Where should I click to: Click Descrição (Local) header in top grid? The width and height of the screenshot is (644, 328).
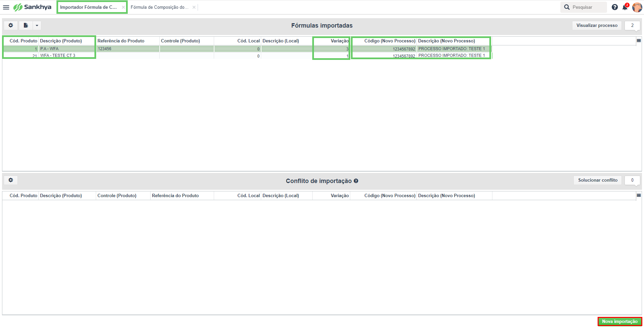[287, 41]
